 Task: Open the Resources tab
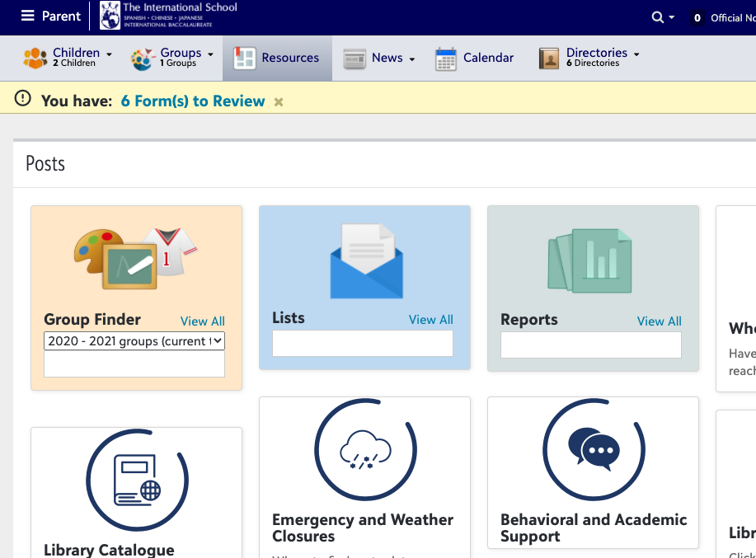coord(277,58)
